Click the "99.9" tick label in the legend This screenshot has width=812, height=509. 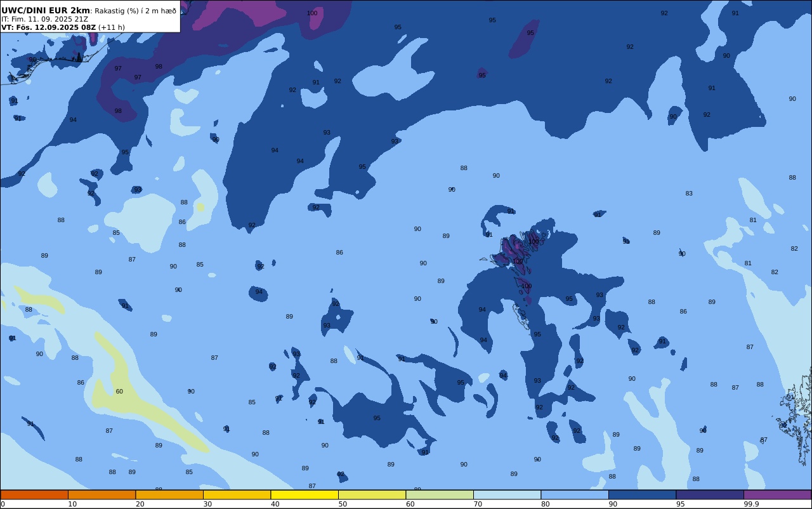click(x=752, y=504)
